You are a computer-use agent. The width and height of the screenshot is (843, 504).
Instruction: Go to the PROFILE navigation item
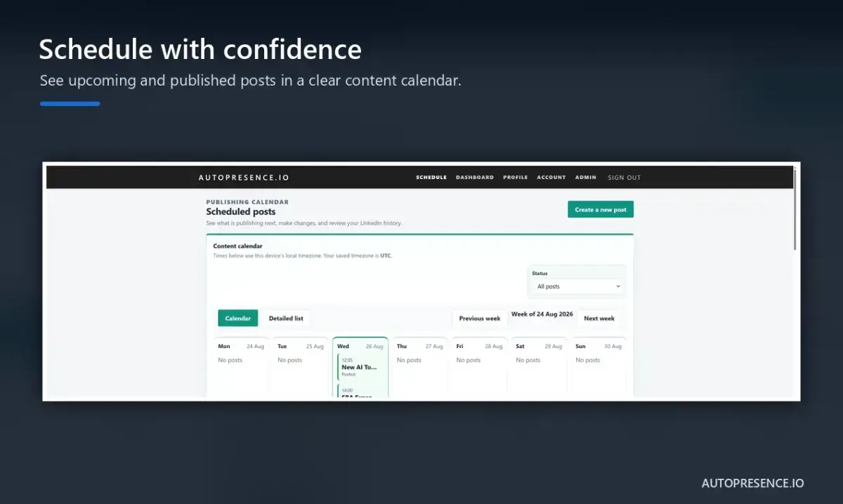tap(516, 178)
